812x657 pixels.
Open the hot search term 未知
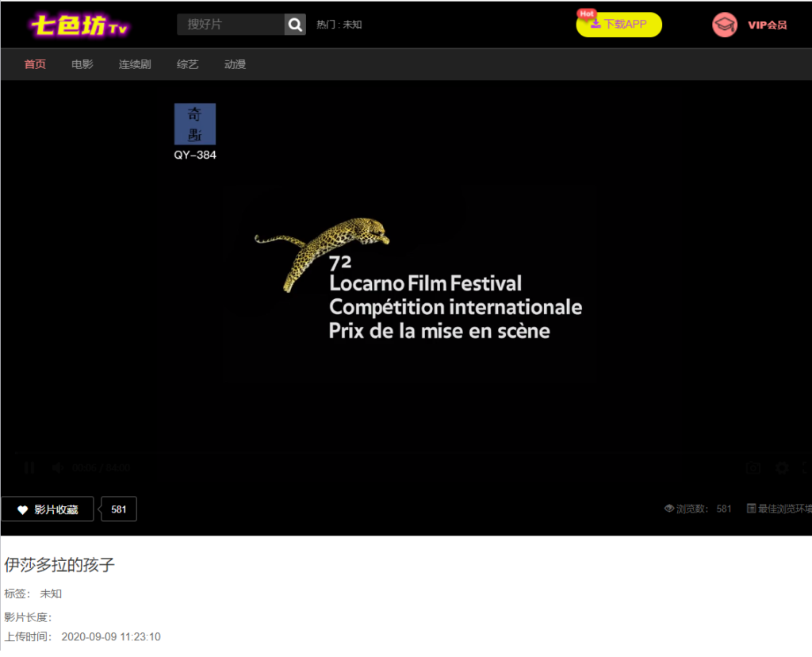[x=352, y=25]
